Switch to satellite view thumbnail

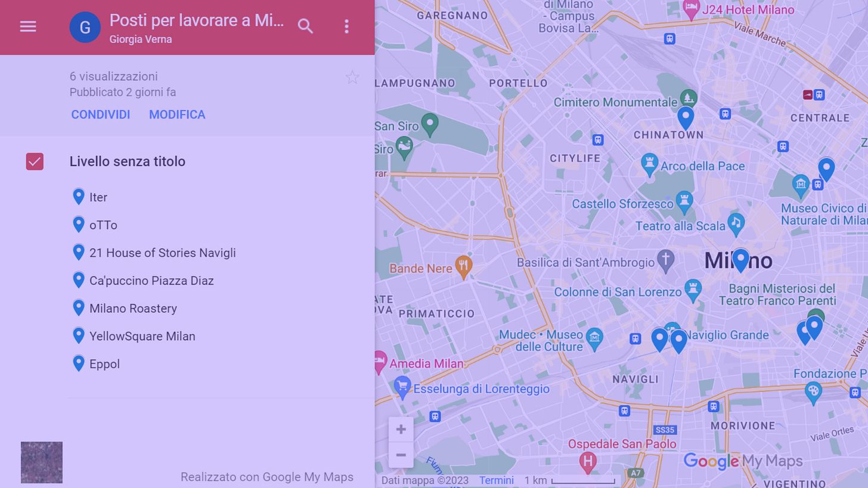(x=42, y=462)
